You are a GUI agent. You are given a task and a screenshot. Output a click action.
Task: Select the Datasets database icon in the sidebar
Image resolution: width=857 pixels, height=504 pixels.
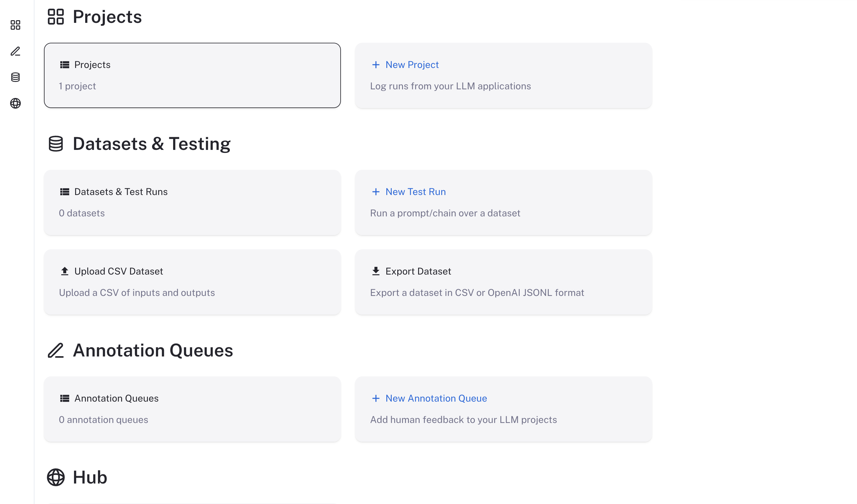click(x=15, y=77)
